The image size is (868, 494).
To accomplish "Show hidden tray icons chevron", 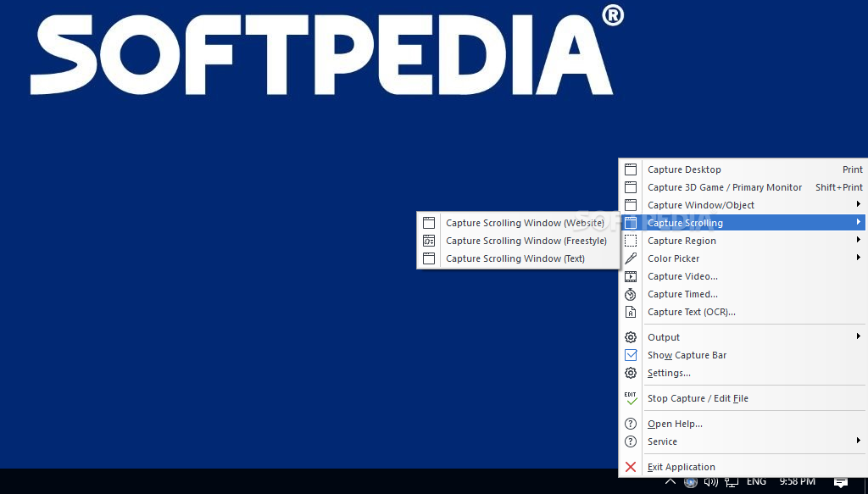I will pyautogui.click(x=670, y=481).
